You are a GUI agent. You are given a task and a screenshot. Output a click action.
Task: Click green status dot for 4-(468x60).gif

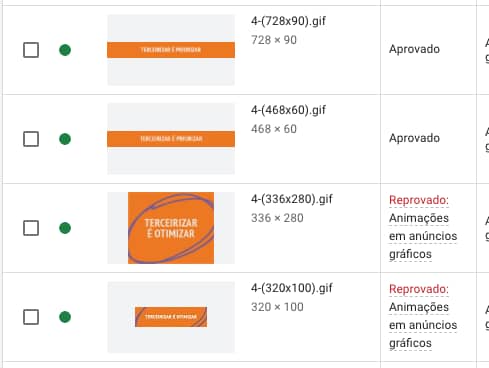pos(65,139)
